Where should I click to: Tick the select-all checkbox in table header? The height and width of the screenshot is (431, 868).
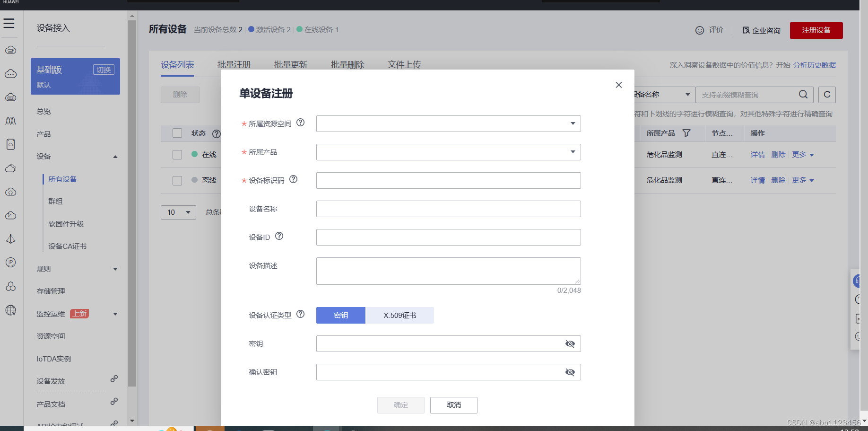(x=177, y=133)
